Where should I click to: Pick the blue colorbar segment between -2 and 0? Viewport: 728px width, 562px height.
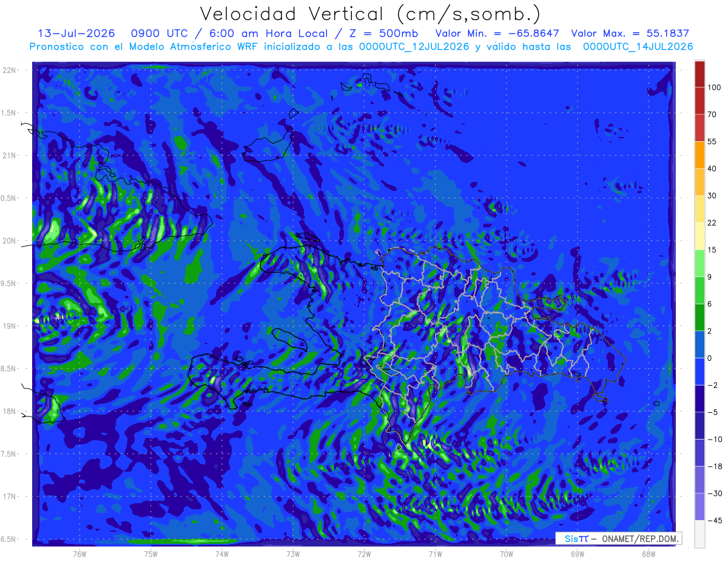(x=699, y=371)
